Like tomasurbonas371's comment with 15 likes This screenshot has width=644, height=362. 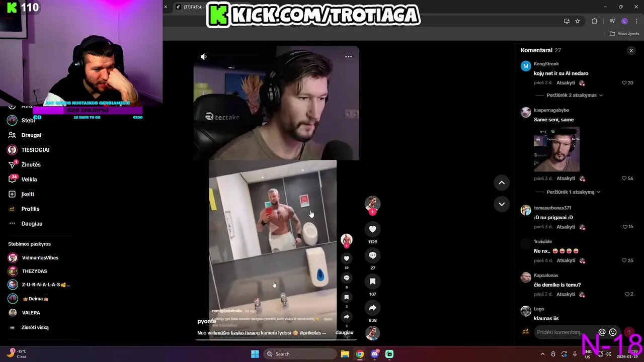point(624,227)
